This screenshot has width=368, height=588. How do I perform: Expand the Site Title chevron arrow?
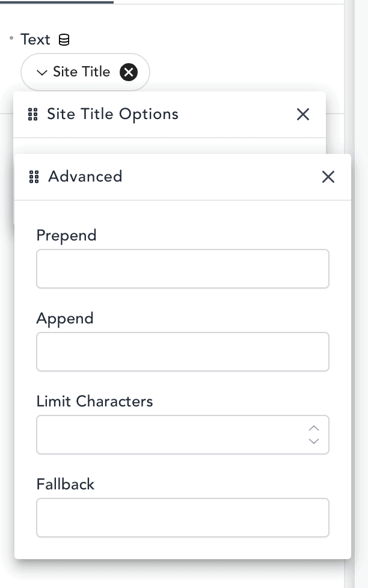[41, 73]
